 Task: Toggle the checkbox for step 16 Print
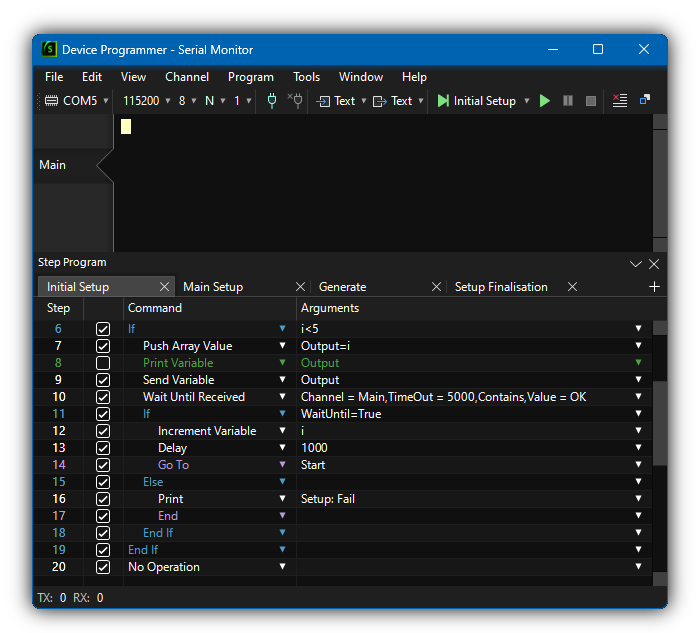103,499
